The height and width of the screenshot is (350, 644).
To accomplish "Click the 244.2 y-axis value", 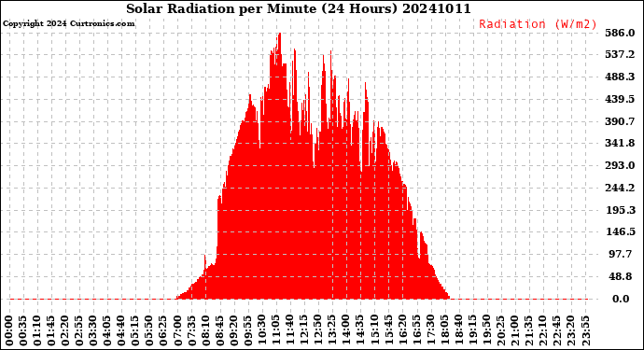I will (x=620, y=188).
